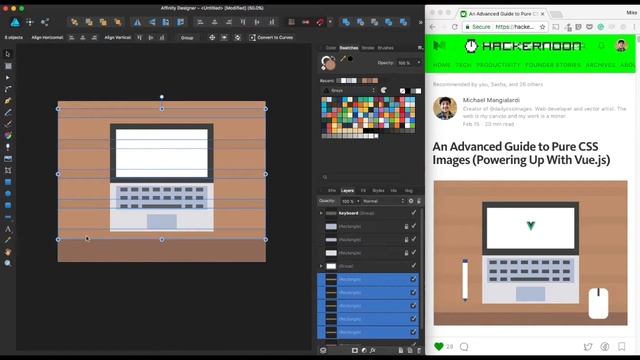Expand the toolbar overflow chevron
640x360 pixels.
click(x=420, y=22)
